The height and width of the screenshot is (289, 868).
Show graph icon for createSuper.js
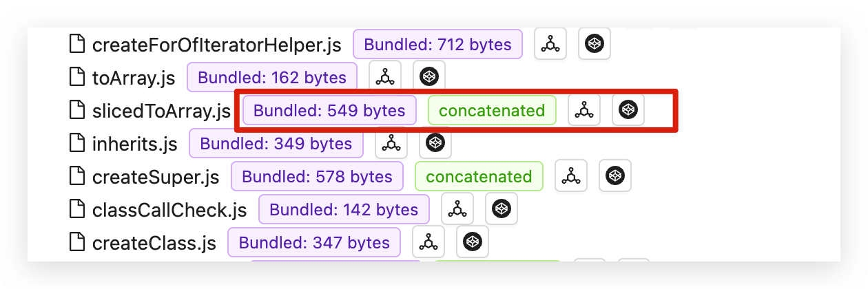[571, 176]
